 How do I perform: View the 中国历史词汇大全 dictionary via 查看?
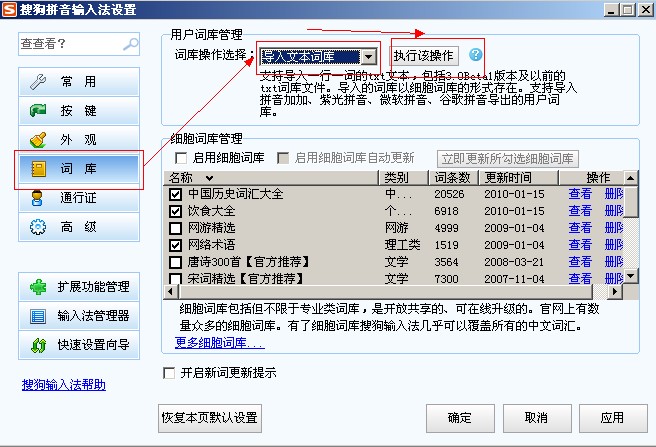click(x=580, y=194)
